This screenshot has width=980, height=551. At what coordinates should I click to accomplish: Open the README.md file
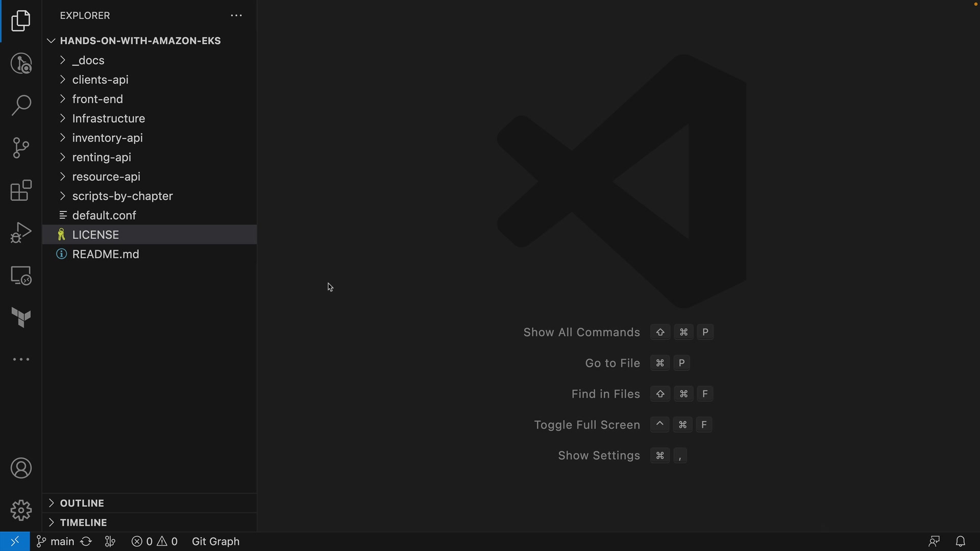pyautogui.click(x=106, y=254)
